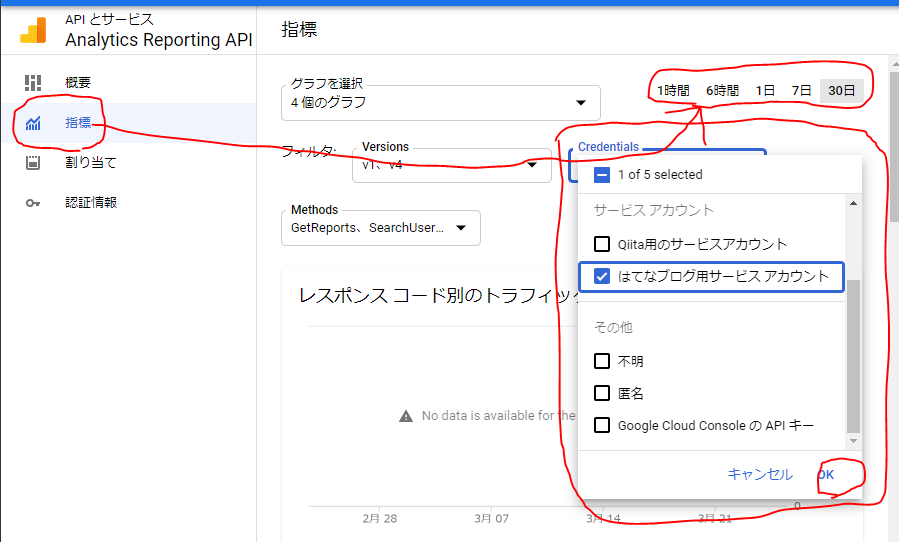Click the レスポンス コード別のトラフィック chart title

[439, 295]
